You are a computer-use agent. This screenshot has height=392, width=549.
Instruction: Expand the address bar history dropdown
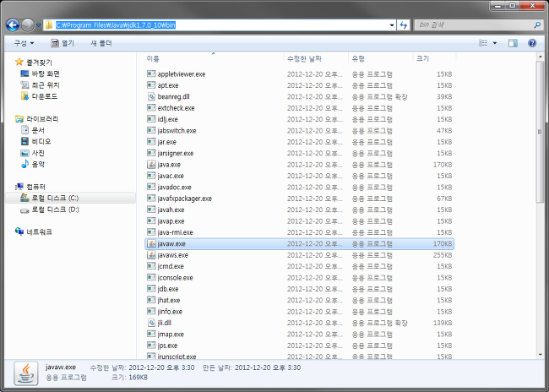(x=392, y=24)
